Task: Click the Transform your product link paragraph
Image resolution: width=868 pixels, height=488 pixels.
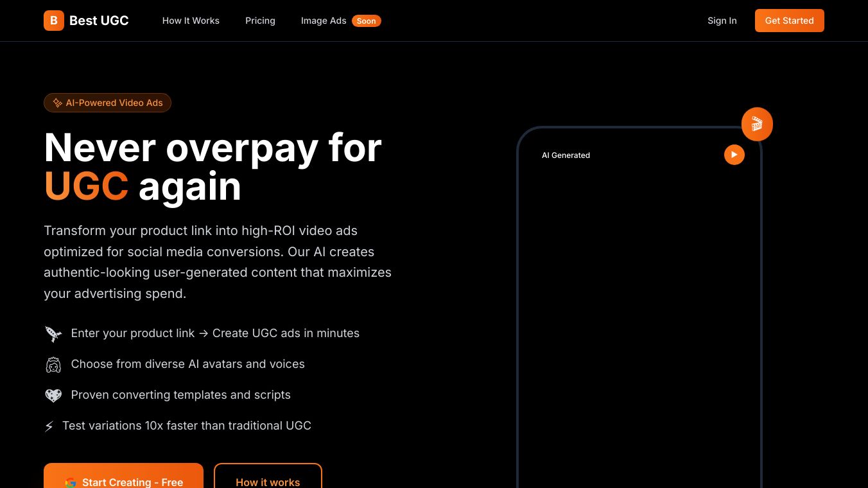Action: click(218, 262)
